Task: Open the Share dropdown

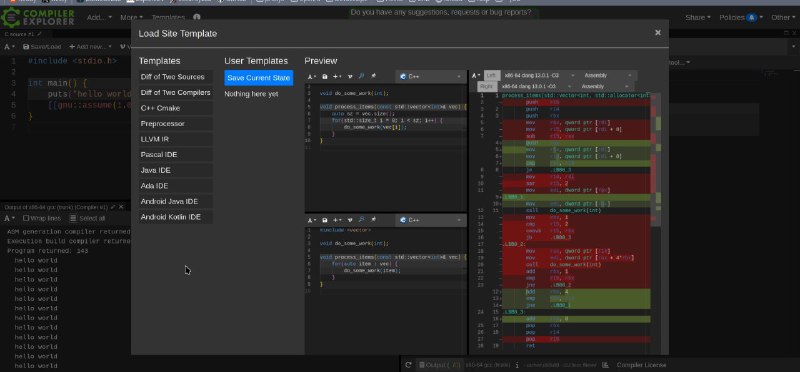Action: tap(697, 17)
